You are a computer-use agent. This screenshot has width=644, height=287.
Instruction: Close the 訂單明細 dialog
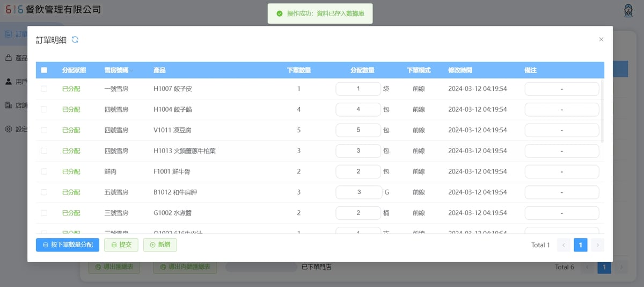(x=601, y=39)
